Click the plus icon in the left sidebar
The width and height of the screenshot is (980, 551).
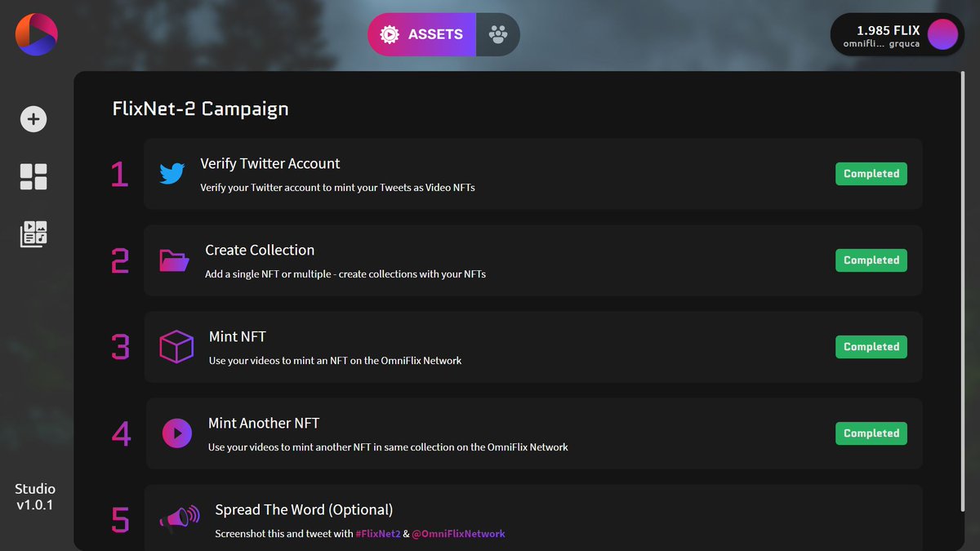click(x=33, y=118)
